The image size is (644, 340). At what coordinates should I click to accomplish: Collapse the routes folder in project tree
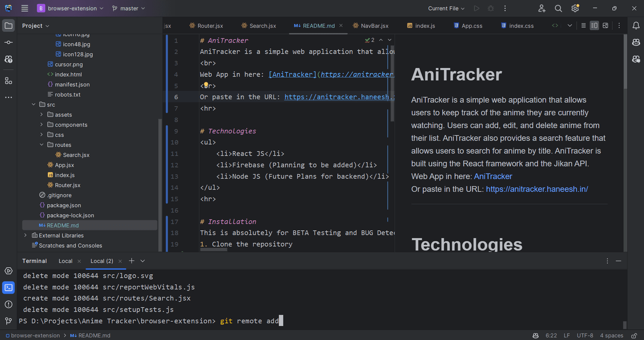[x=42, y=145]
